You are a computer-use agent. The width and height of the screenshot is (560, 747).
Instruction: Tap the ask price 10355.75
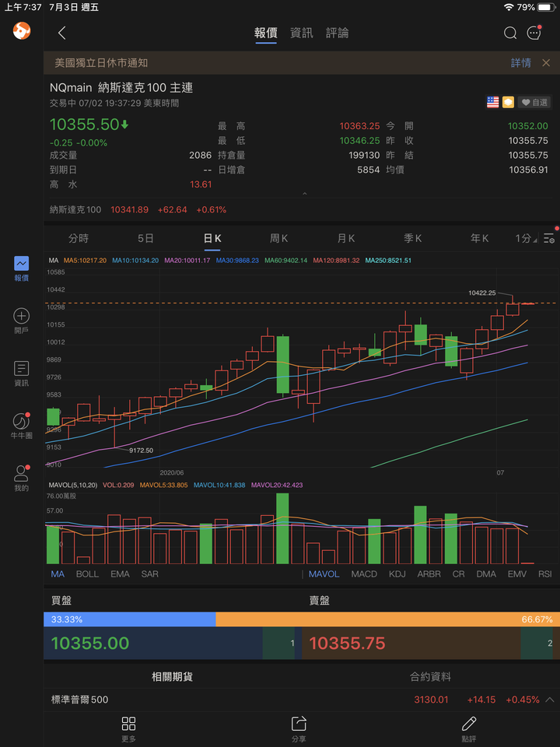click(x=347, y=644)
